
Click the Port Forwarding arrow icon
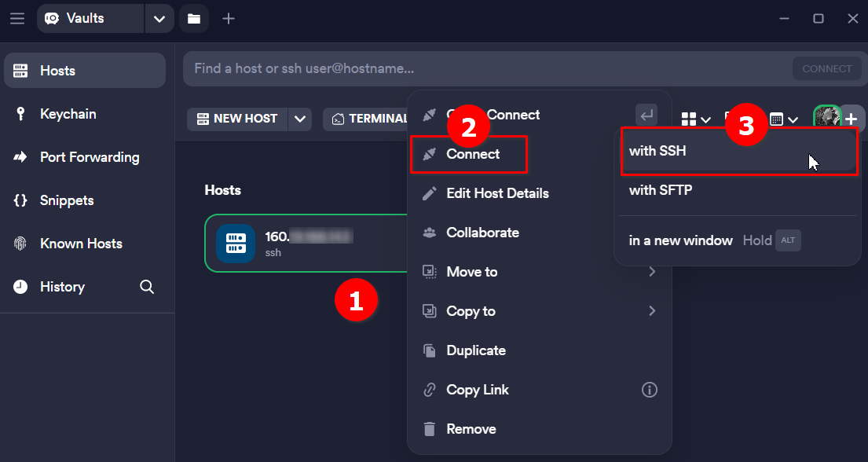coord(20,157)
